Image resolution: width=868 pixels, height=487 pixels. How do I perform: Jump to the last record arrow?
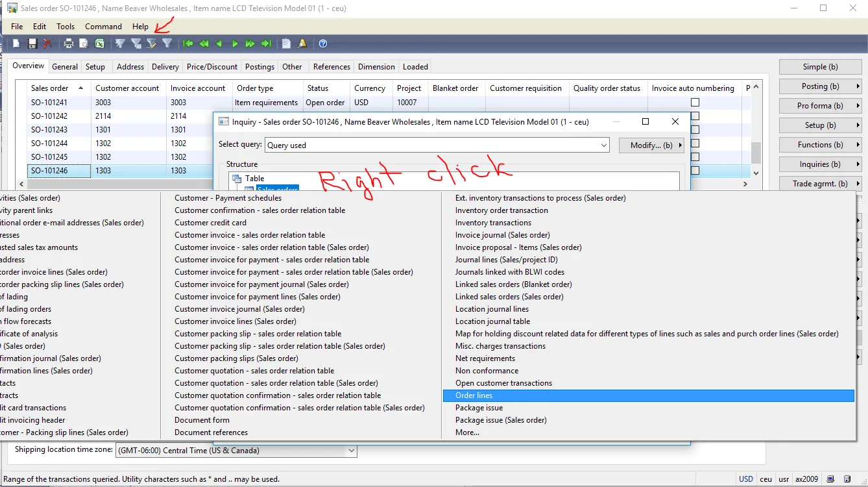click(x=266, y=44)
